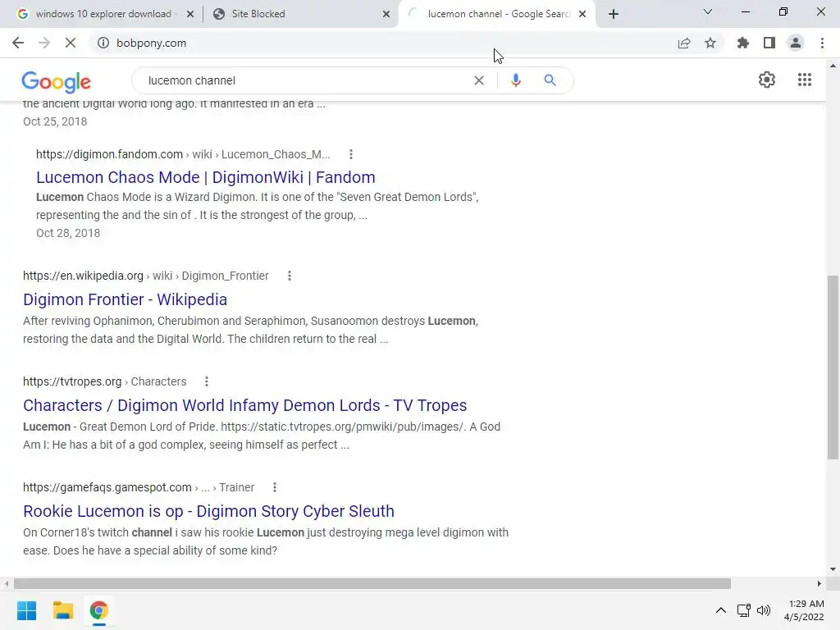Click the tvtropes.org Characters breadcrumb
This screenshot has height=630, width=840.
tap(104, 381)
